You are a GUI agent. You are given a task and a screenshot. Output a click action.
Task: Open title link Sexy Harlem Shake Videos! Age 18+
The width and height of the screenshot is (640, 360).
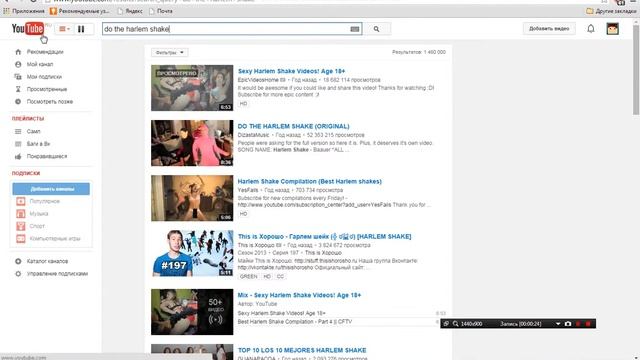pyautogui.click(x=291, y=71)
